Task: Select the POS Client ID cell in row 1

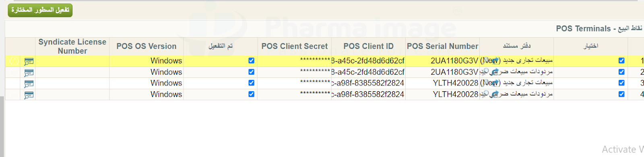Action: [x=368, y=61]
